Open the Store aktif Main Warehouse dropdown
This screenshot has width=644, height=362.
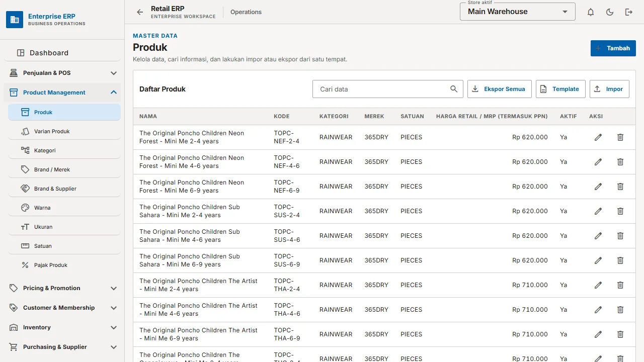(517, 12)
